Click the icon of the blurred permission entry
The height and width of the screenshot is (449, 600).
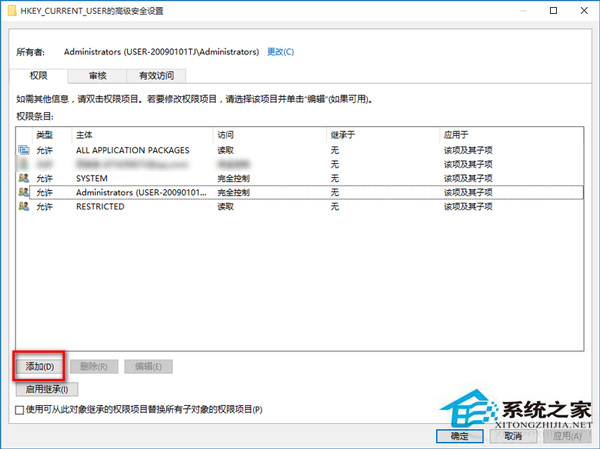[24, 164]
